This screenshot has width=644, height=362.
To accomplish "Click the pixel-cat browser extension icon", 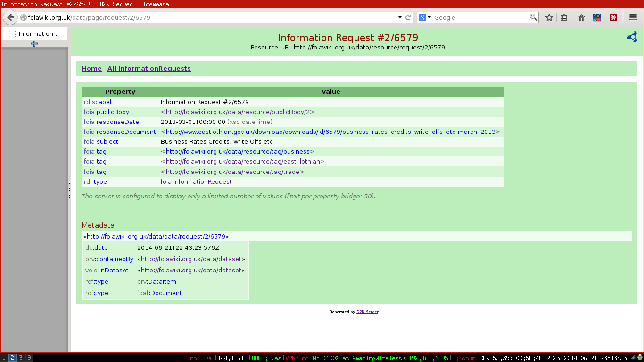I will pos(597,17).
